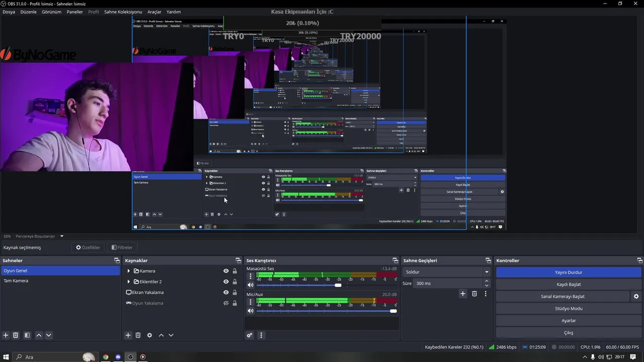
Task: Open the Sahne Koleksiyonu menu
Action: [123, 12]
